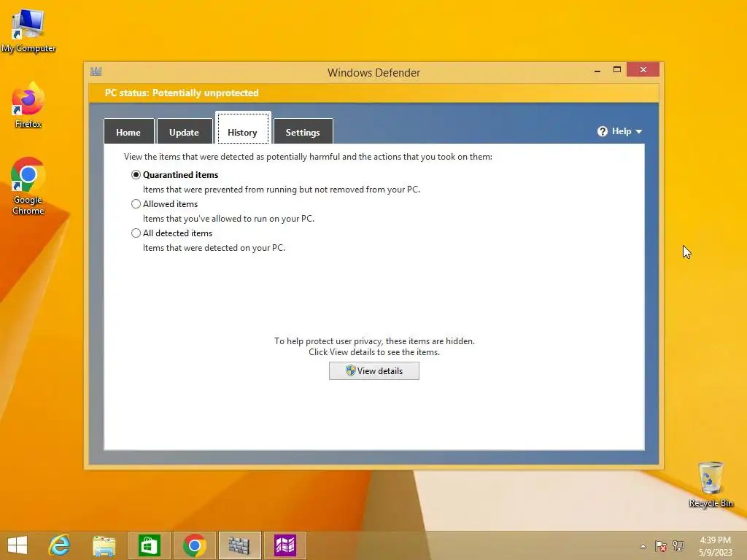Click 'PC status: Potentially unprotected' text
The image size is (747, 560).
pos(182,93)
